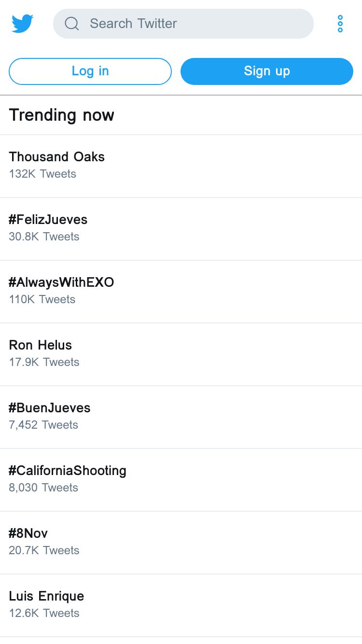Open the three-dot more options menu

340,24
